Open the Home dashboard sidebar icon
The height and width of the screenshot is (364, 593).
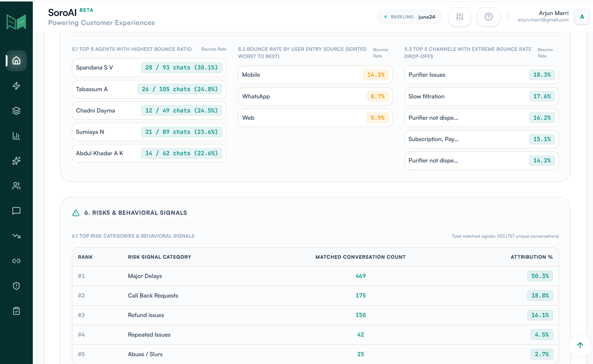click(16, 61)
